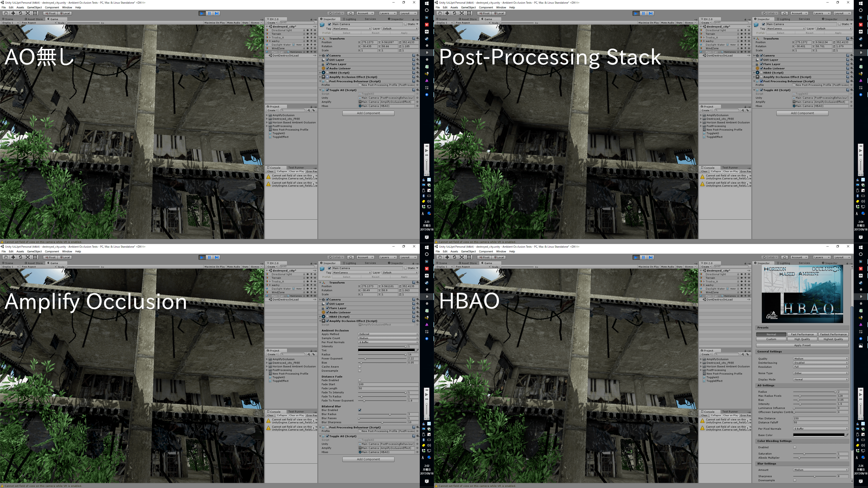868x488 pixels.
Task: Pick Base Color with the HBAO eyedropper
Action: click(847, 435)
